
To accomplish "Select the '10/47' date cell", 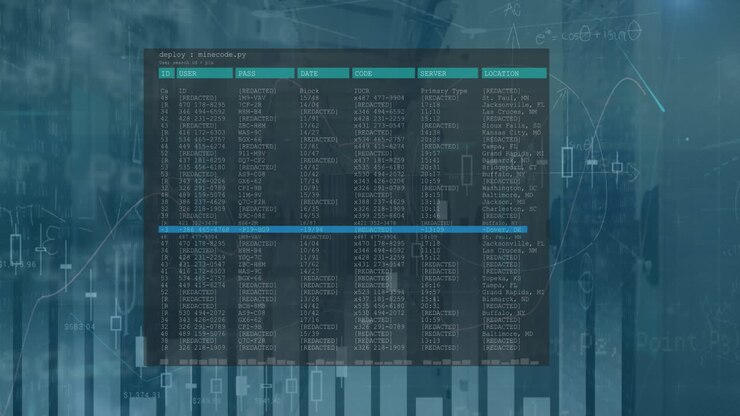I will 309,154.
